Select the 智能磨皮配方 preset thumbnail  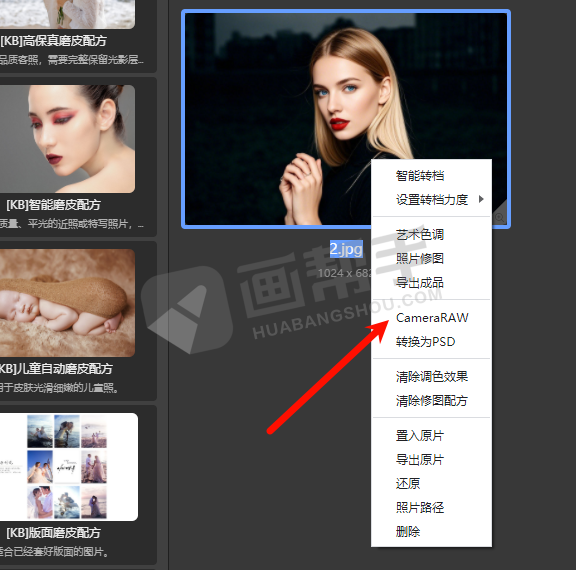[67, 139]
